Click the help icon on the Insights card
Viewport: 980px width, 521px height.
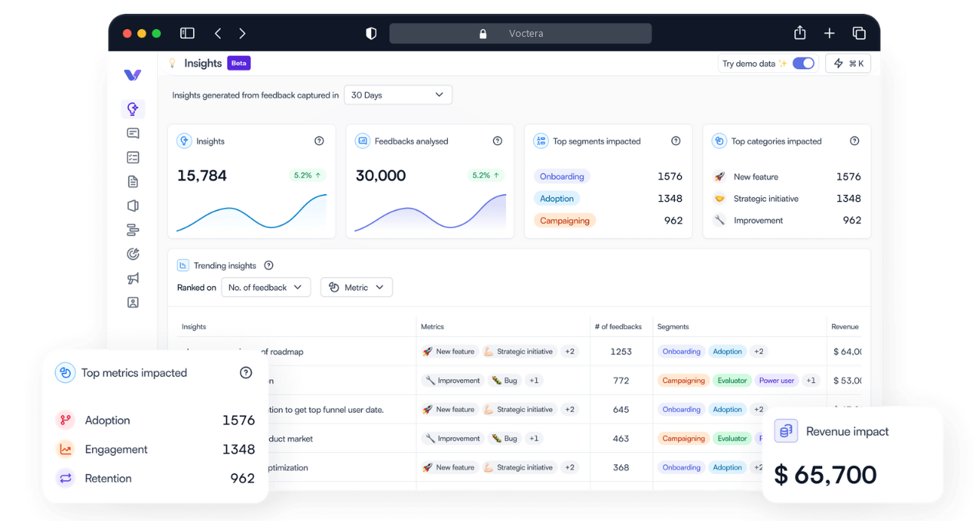[319, 141]
